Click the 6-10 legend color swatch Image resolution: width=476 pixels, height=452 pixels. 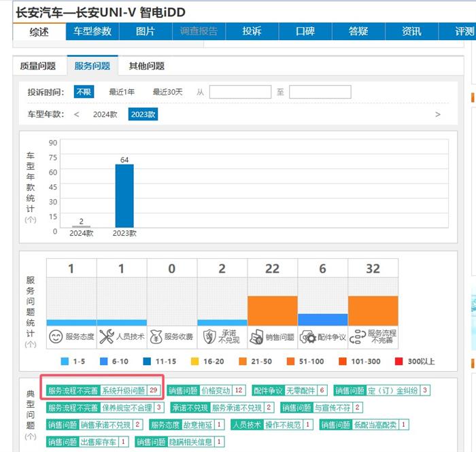pos(104,362)
